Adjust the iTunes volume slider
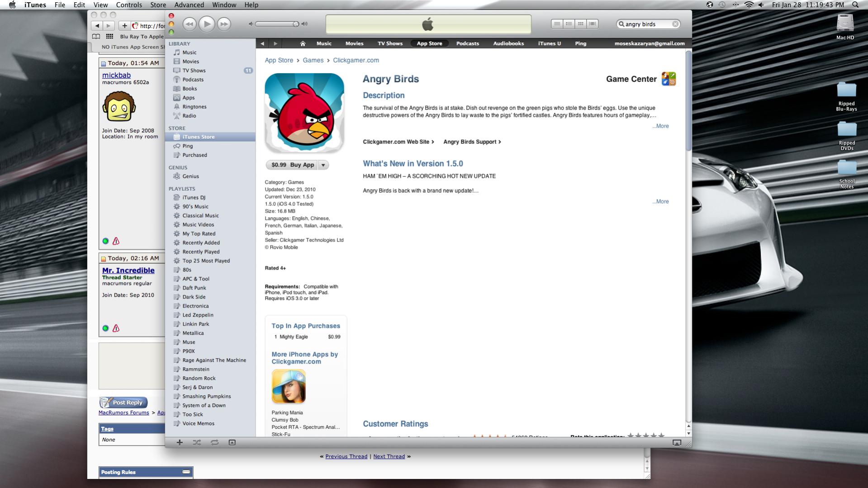Viewport: 868px width, 488px height. (x=277, y=24)
